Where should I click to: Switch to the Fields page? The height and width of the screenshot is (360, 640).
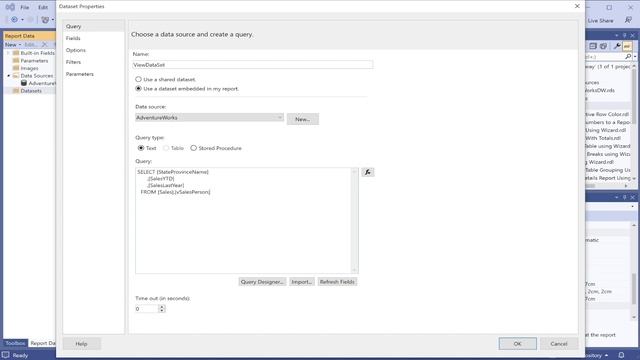tap(93, 38)
